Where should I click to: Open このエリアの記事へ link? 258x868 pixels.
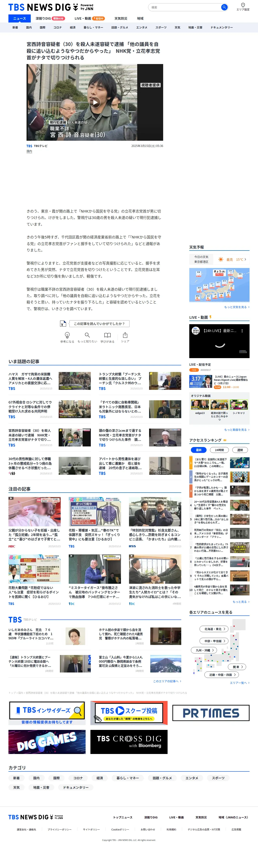167,681
